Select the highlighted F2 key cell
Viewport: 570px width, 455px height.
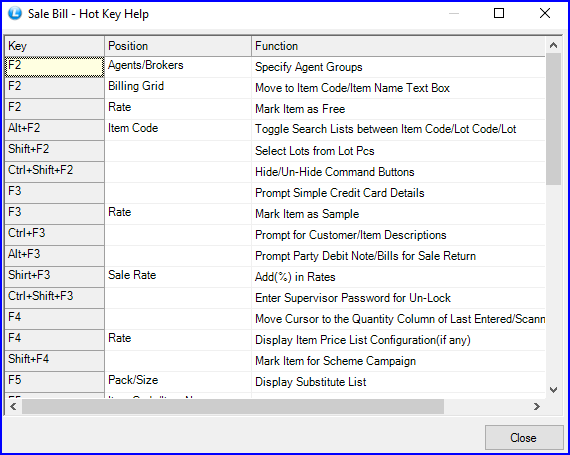point(55,67)
